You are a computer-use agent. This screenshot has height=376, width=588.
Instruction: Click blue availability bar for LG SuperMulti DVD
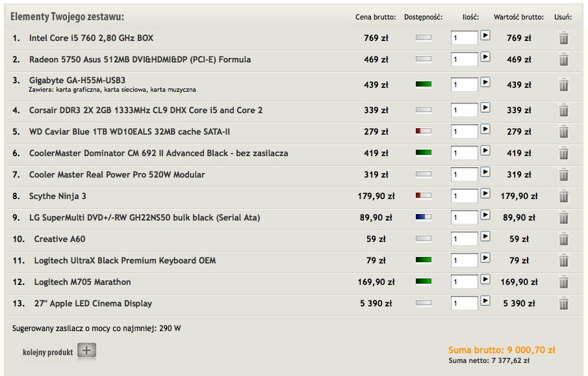coord(424,217)
